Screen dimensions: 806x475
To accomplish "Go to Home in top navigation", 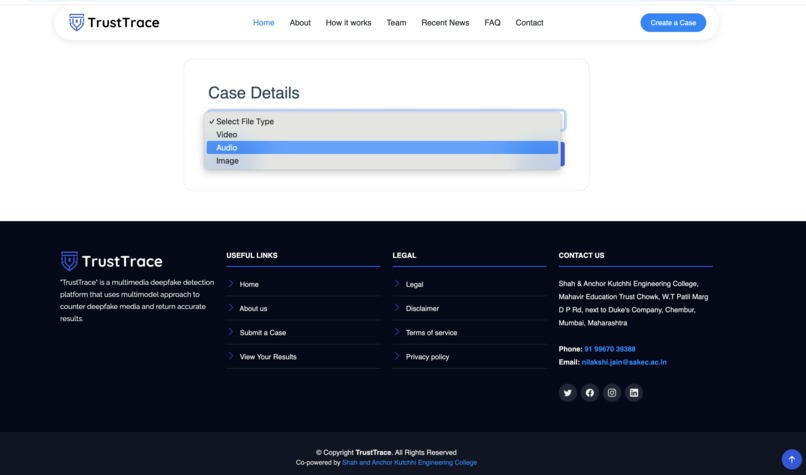I will tap(264, 23).
